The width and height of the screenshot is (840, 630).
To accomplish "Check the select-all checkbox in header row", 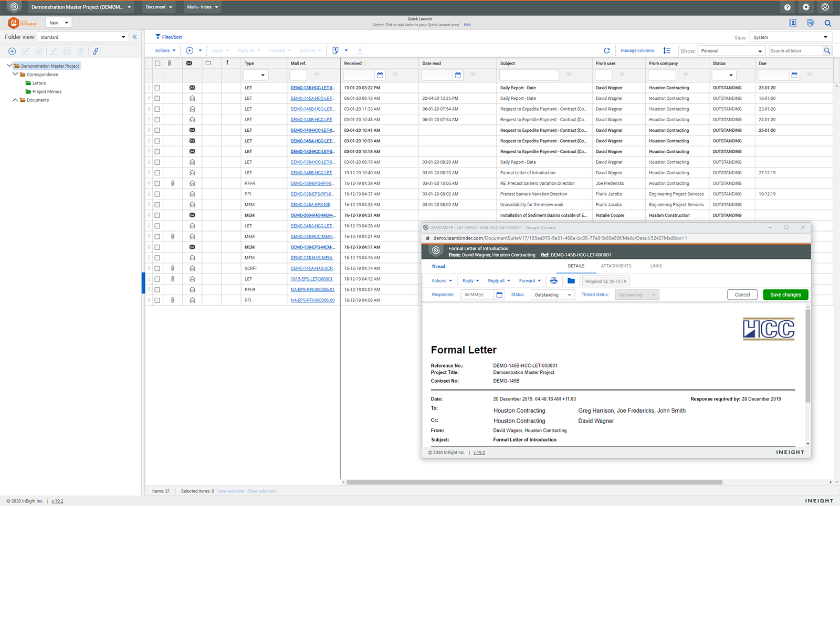I will tap(157, 64).
